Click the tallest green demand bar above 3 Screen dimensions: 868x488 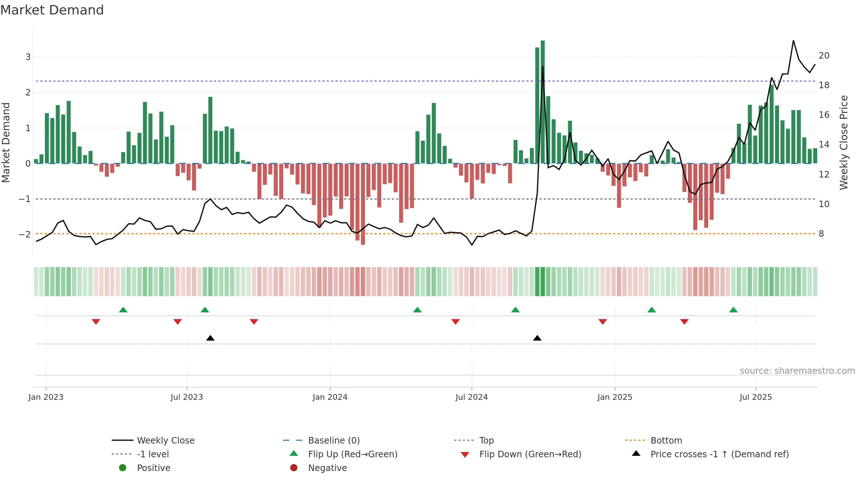point(543,102)
